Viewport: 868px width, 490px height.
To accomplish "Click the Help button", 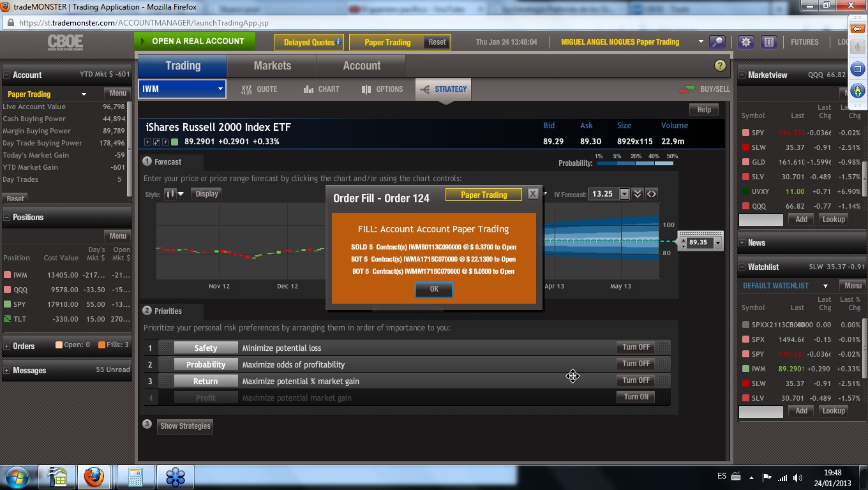I will tap(704, 110).
